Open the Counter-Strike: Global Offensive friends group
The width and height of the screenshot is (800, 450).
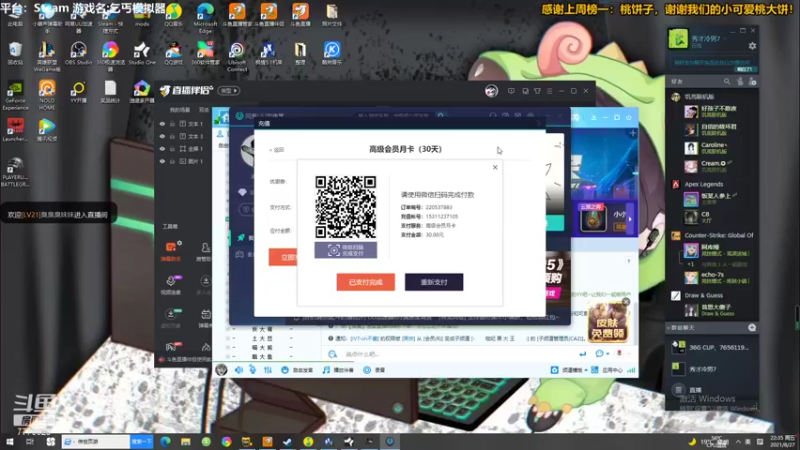(712, 235)
